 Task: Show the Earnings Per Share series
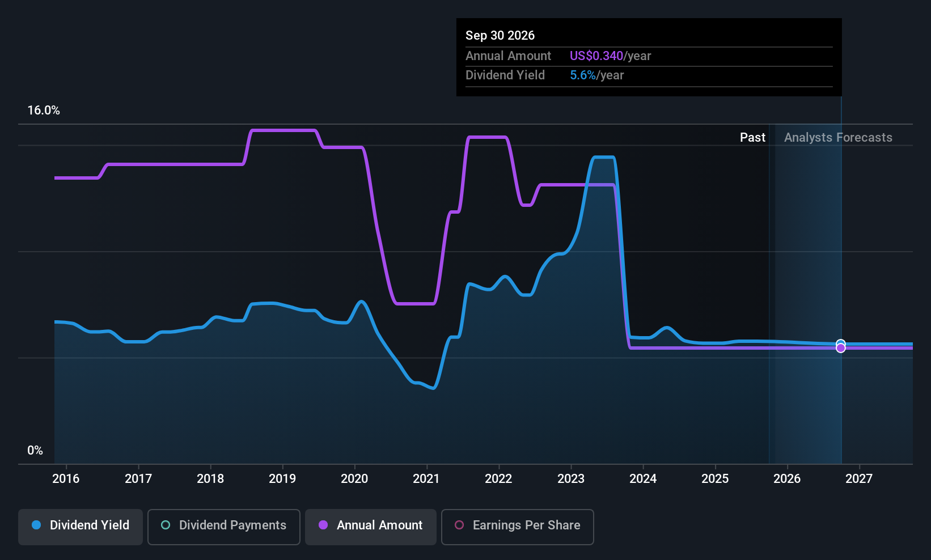[x=517, y=527]
